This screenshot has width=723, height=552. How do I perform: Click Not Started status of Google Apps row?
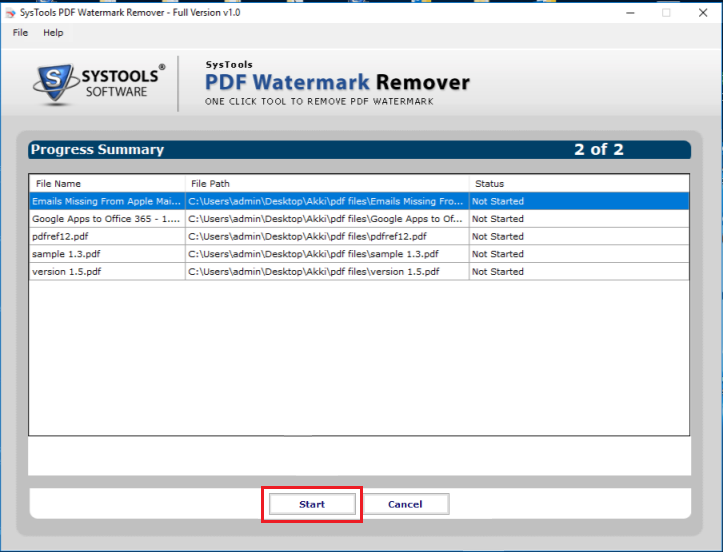579,219
